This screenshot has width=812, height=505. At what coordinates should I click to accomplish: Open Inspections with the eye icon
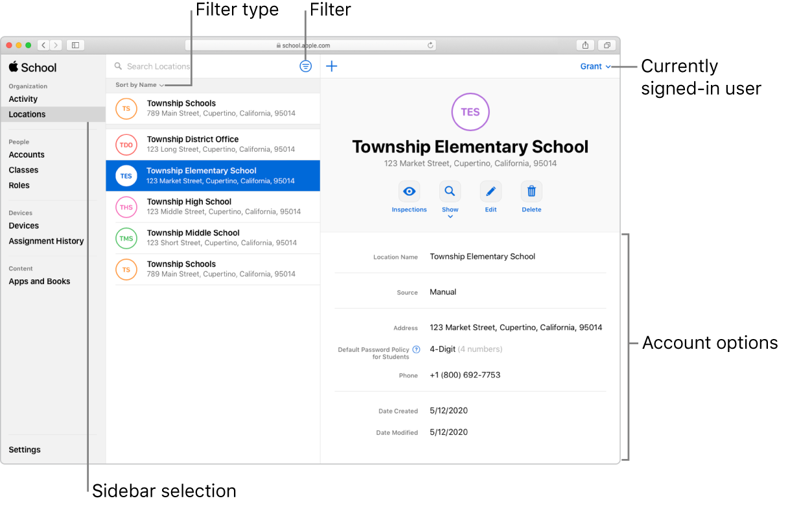point(409,192)
